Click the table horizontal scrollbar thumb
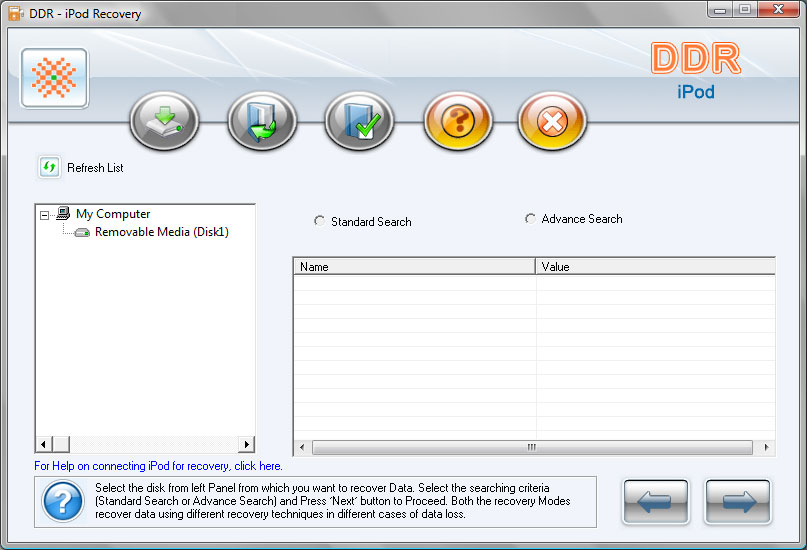 tap(532, 447)
